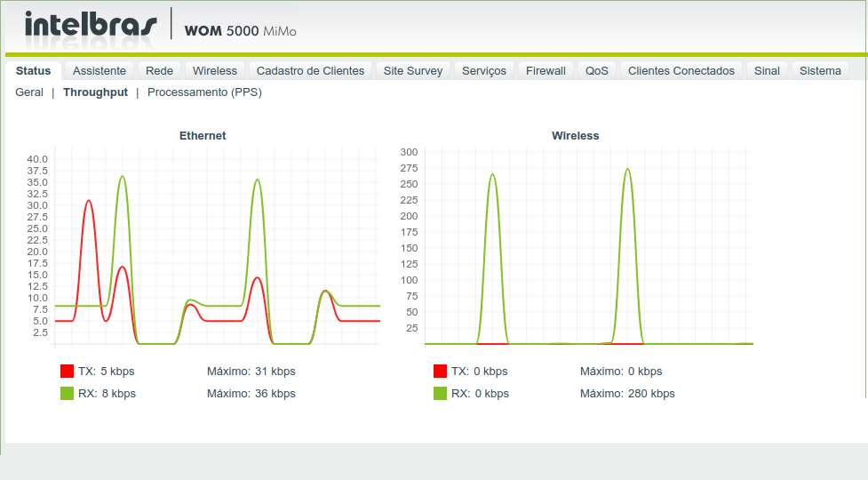Click the 40.0 Ethernet axis label
This screenshot has width=868, height=480.
[x=37, y=159]
